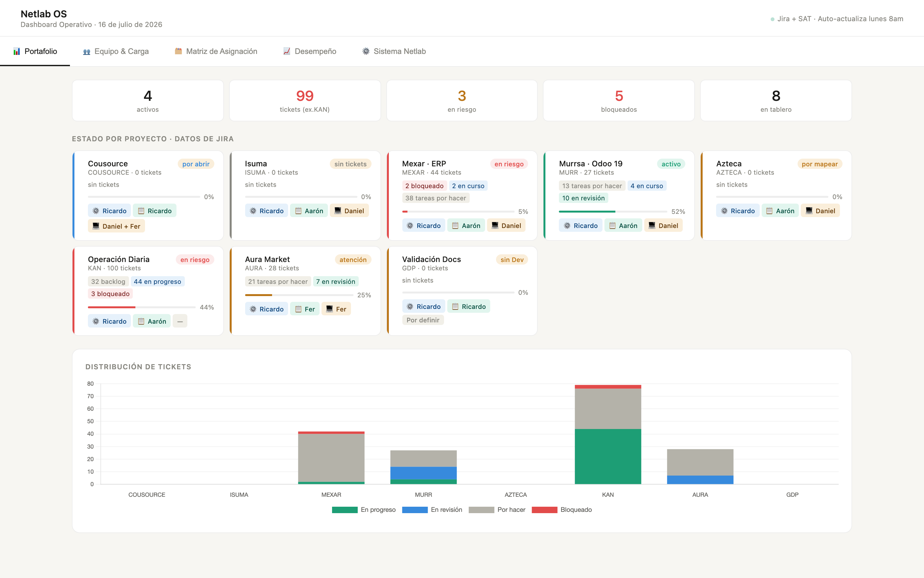Click the gear icon in Cousource's Ricardo chip
The height and width of the screenshot is (578, 924).
pyautogui.click(x=96, y=211)
